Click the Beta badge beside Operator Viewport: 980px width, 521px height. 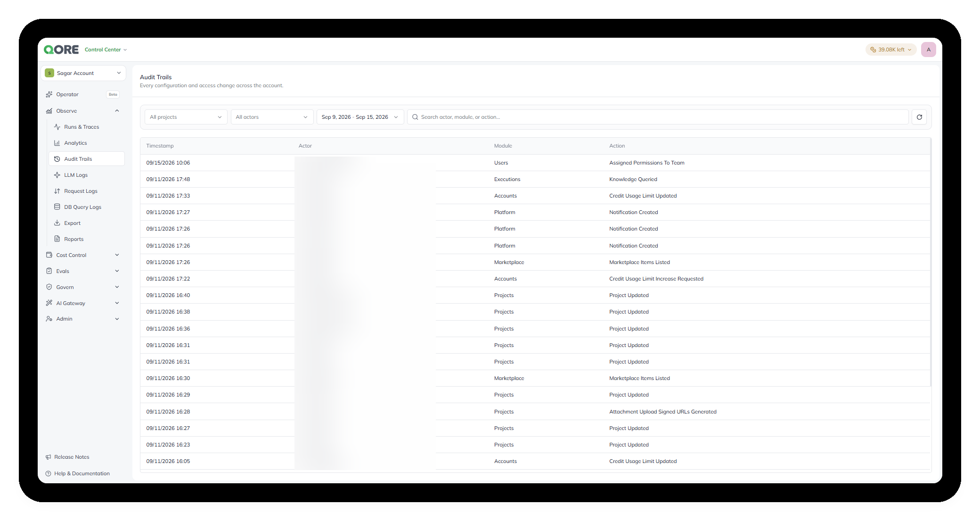coord(113,94)
